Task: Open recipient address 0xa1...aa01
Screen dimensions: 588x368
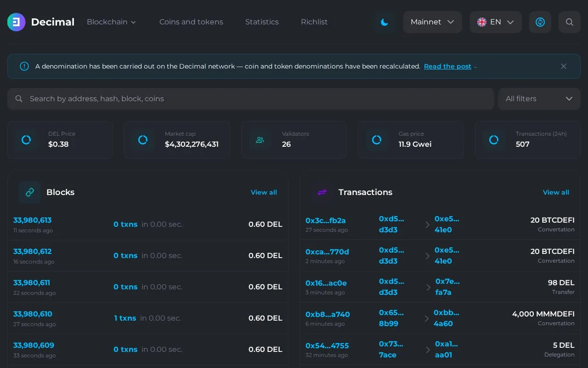Action: [x=447, y=350]
